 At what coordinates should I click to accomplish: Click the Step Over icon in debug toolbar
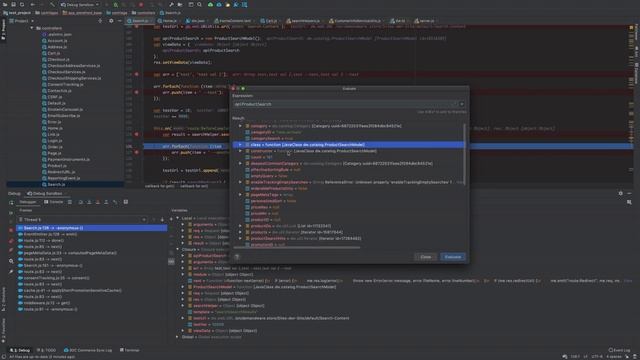click(80, 202)
